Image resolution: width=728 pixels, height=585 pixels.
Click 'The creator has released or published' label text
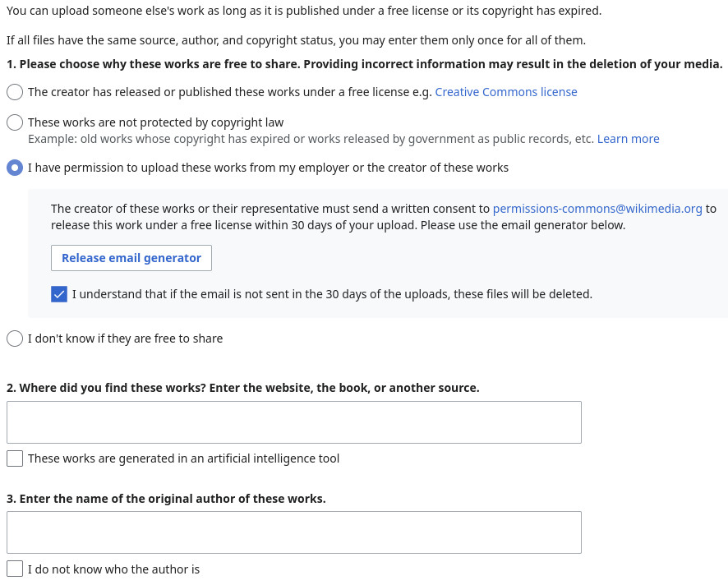coord(230,92)
